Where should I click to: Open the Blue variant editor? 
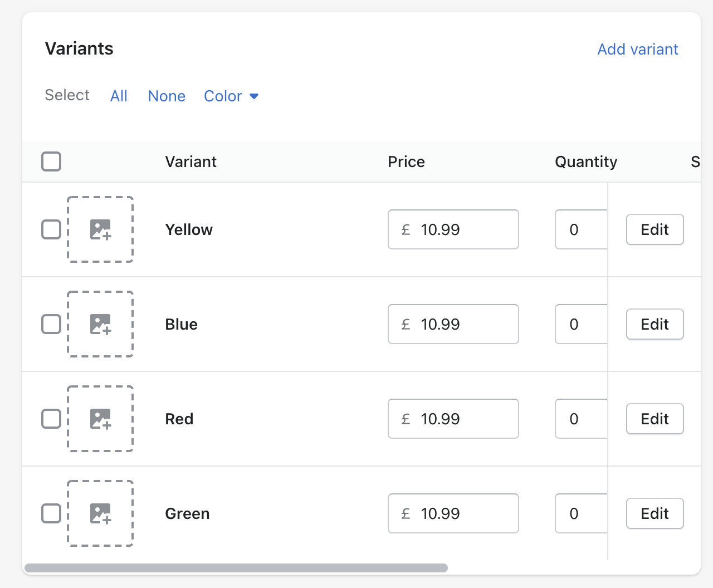click(655, 324)
